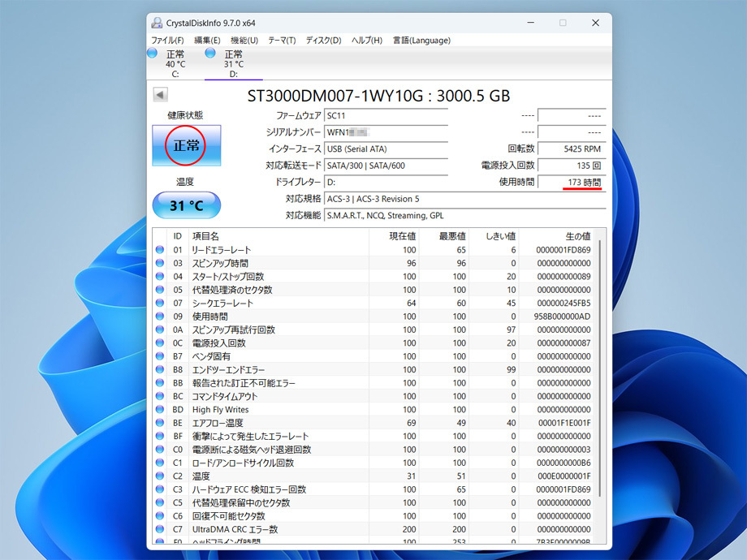Click raw value 0000000000B6

pos(563,463)
